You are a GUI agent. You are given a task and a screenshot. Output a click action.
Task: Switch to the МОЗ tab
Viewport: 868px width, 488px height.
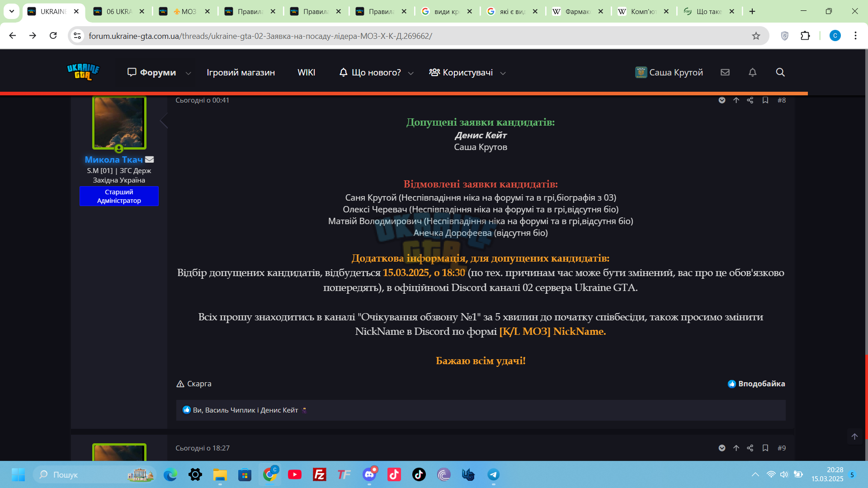pos(184,11)
